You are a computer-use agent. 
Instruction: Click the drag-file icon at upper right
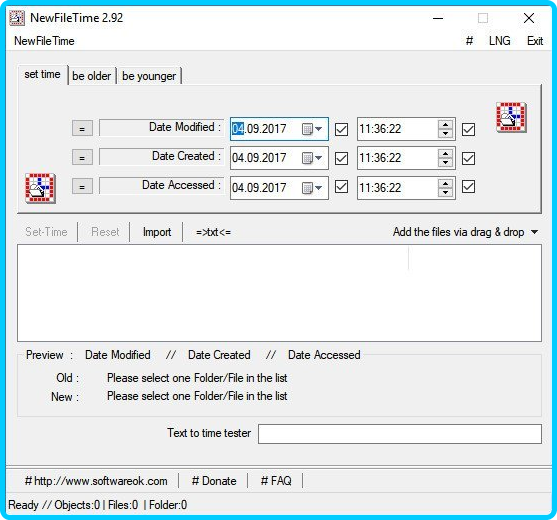(511, 118)
